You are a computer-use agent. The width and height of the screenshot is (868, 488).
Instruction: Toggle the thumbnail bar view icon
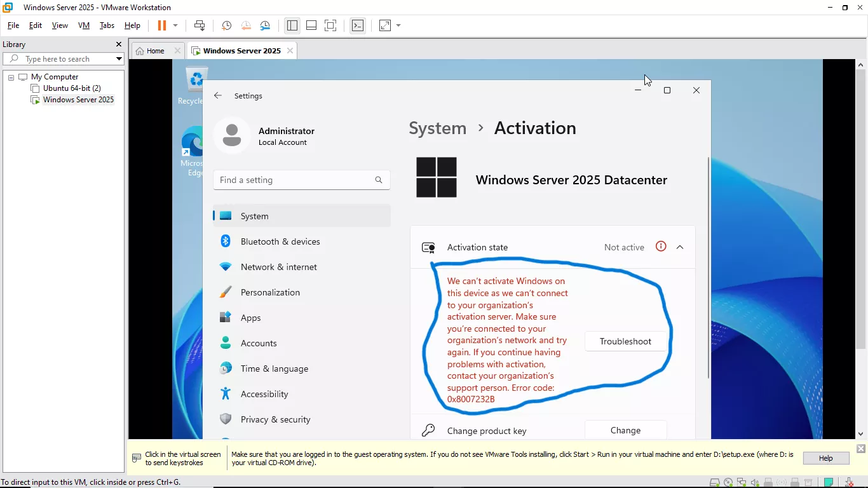[x=311, y=25]
